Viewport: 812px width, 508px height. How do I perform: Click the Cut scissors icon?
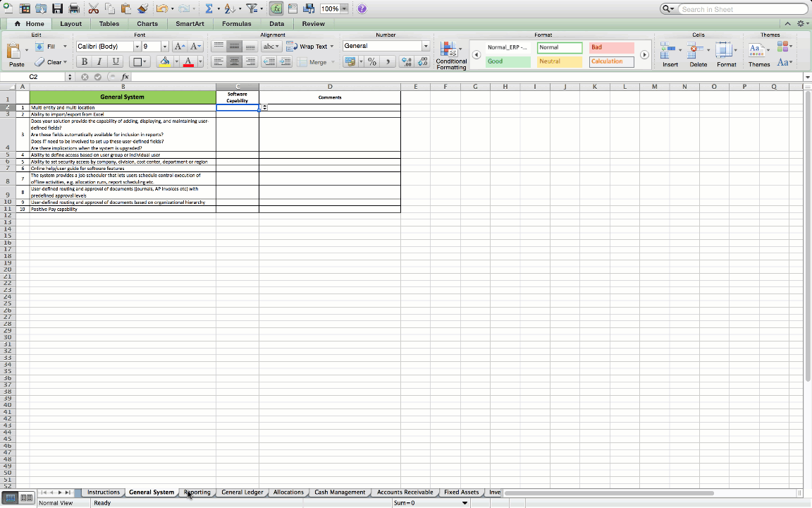pos(93,9)
